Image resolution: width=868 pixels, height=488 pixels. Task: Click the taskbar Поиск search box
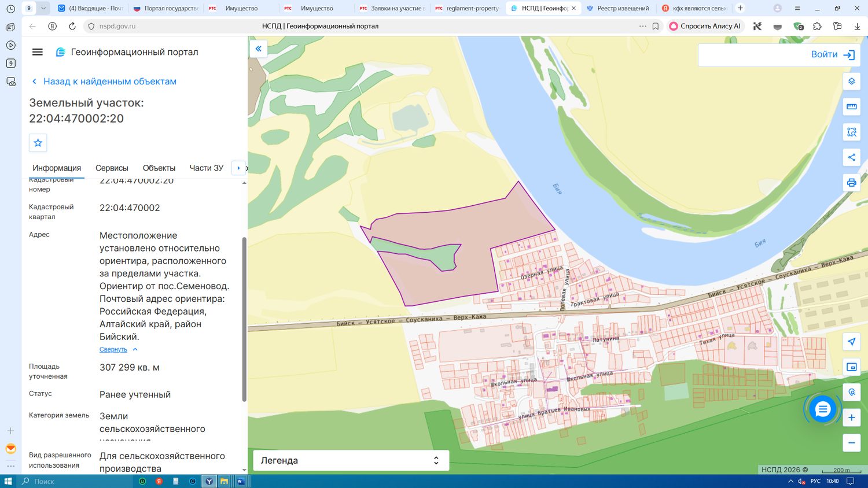75,481
